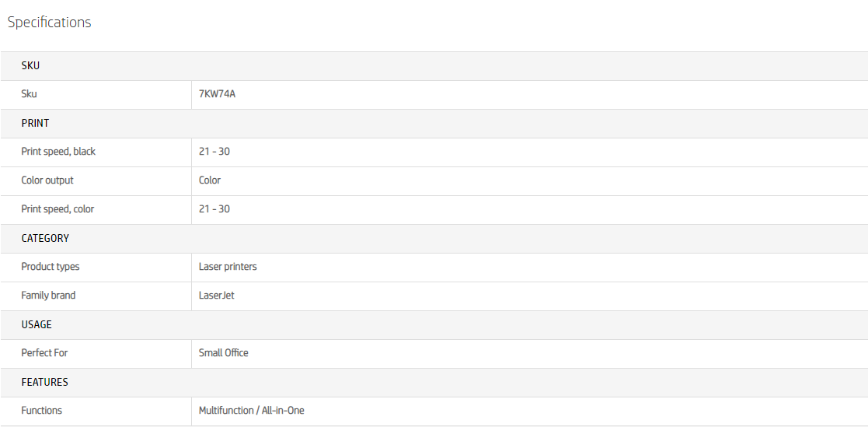Click the USAGE section header
The width and height of the screenshot is (868, 427).
pyautogui.click(x=37, y=324)
